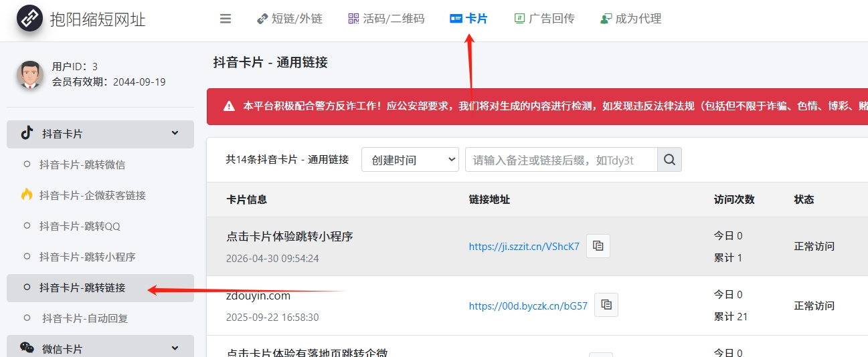Click the warning triangle icon in the red banner
The width and height of the screenshot is (868, 357).
(x=229, y=106)
